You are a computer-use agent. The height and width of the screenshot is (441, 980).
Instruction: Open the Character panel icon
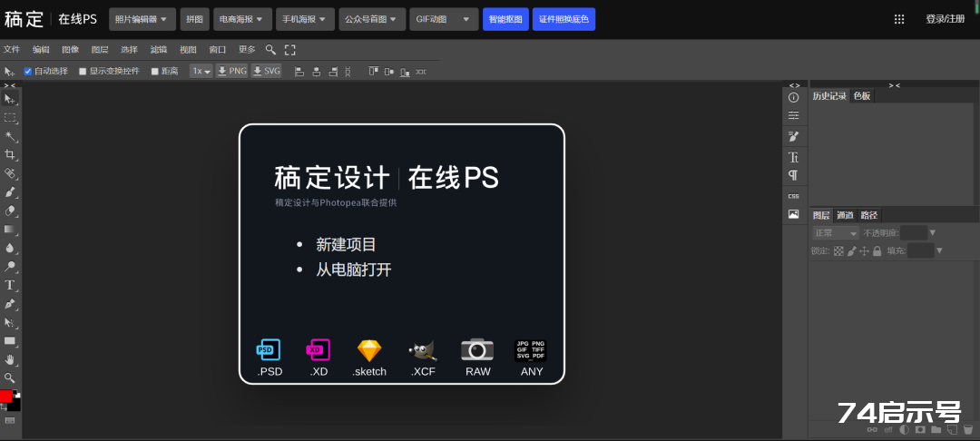pyautogui.click(x=794, y=157)
